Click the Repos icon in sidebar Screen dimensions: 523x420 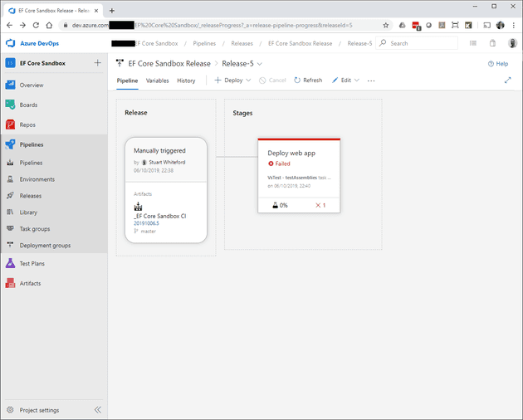[11, 125]
